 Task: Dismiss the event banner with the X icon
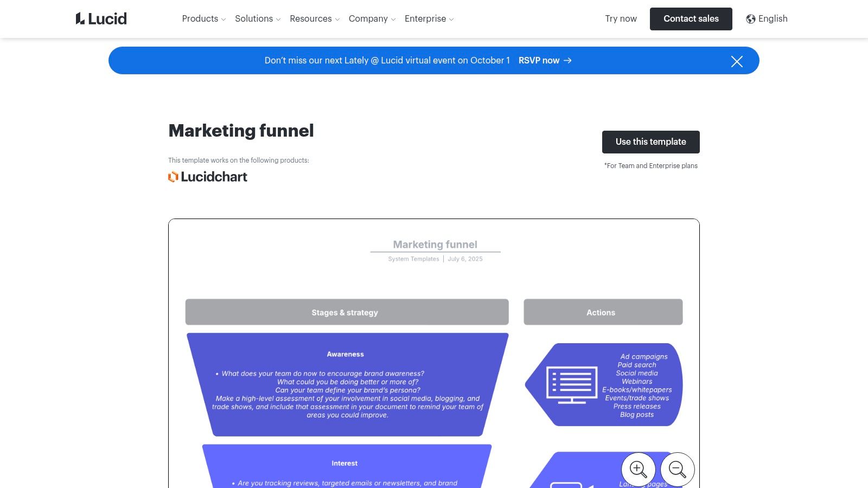click(x=737, y=61)
